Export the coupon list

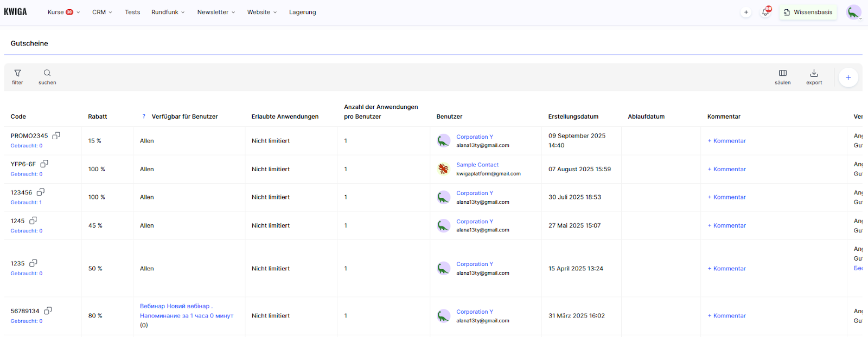click(x=814, y=76)
